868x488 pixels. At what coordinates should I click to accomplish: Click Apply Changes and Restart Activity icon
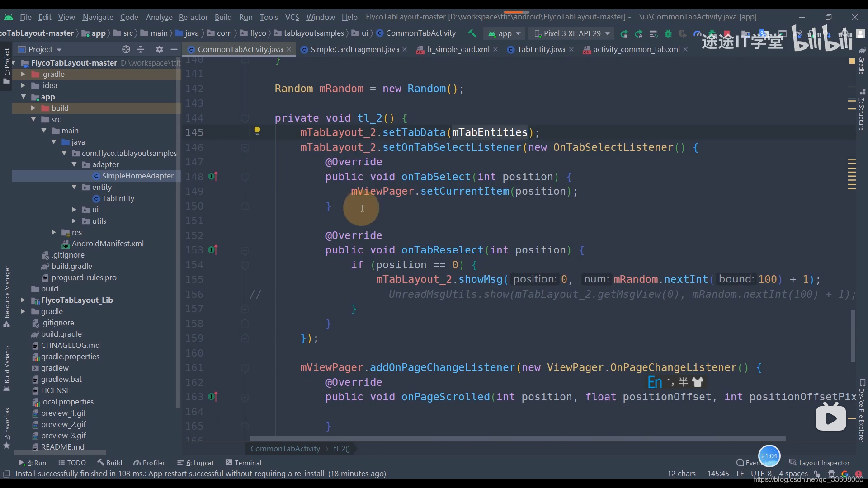coord(638,34)
